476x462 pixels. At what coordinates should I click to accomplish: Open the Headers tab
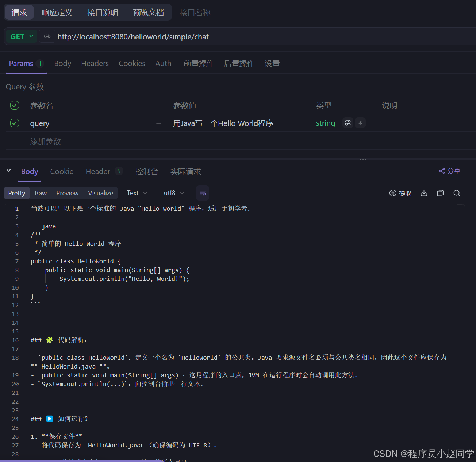[95, 64]
